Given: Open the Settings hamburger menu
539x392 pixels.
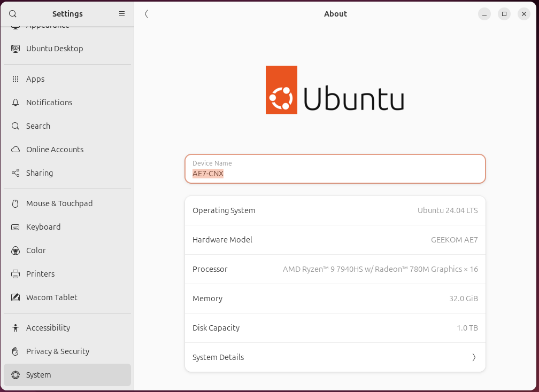Looking at the screenshot, I should pyautogui.click(x=122, y=14).
